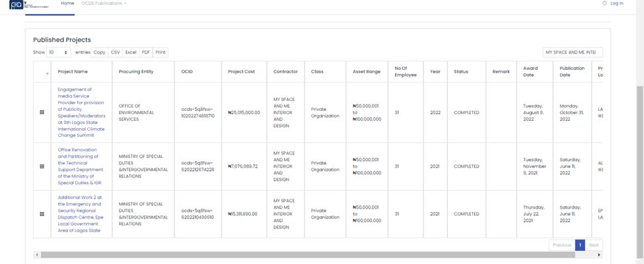Open Office Renovation and Partitioning project link
The width and height of the screenshot is (644, 264).
(81, 166)
